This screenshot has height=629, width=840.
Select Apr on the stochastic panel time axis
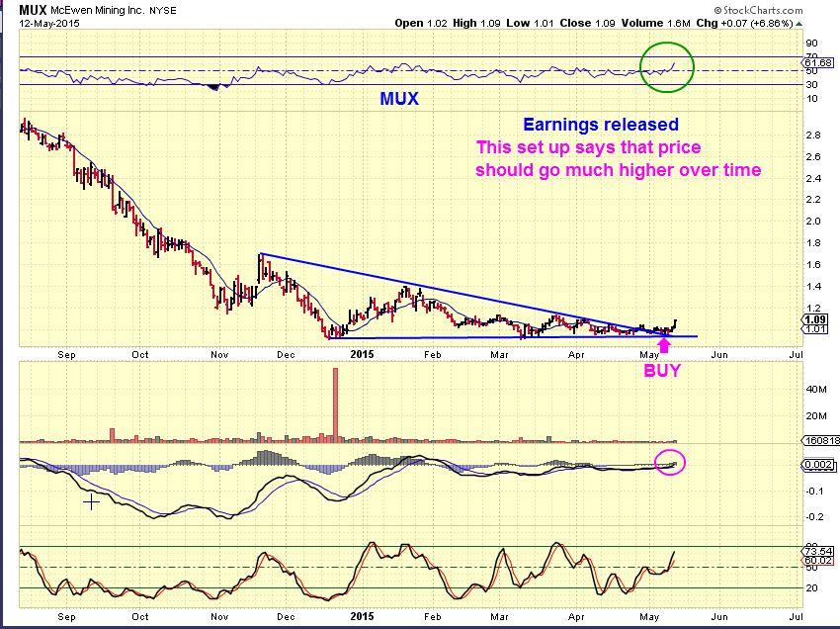pos(576,617)
